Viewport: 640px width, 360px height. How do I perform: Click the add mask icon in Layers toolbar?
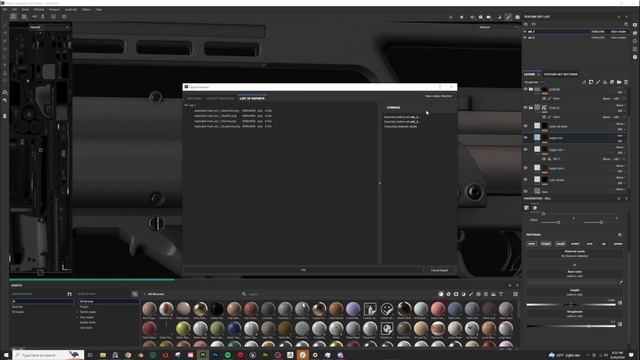[x=591, y=82]
